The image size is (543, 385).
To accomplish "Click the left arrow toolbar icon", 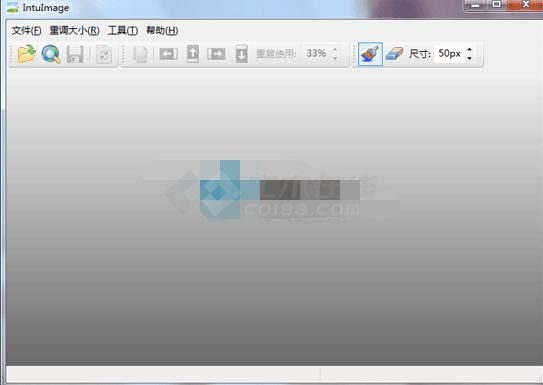I will coord(169,54).
